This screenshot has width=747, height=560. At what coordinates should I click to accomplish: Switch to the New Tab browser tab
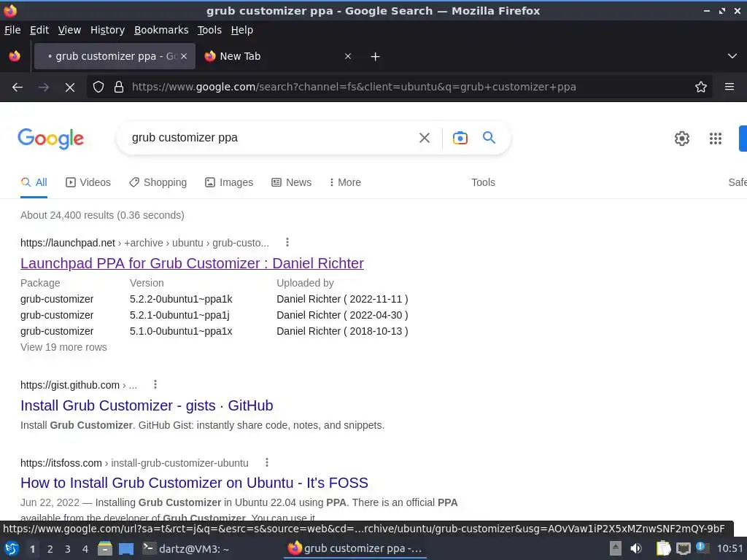279,57
